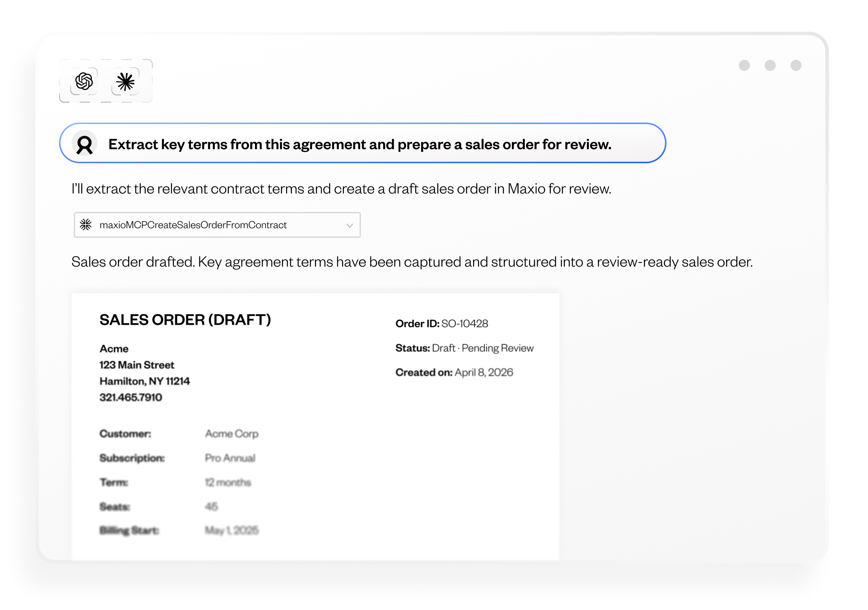This screenshot has height=610, width=868.
Task: Expand the maxioMCPCreateSalesOrderFromContract chevron
Action: [350, 225]
